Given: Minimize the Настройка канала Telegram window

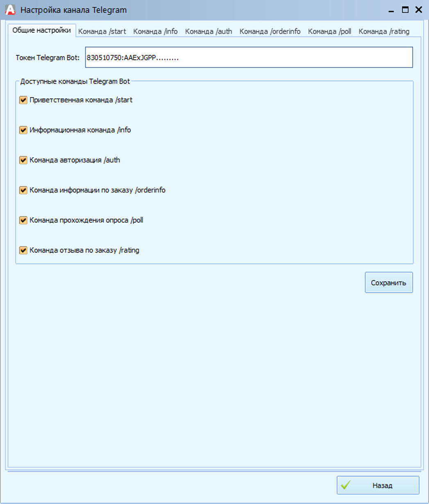Looking at the screenshot, I should click(392, 10).
